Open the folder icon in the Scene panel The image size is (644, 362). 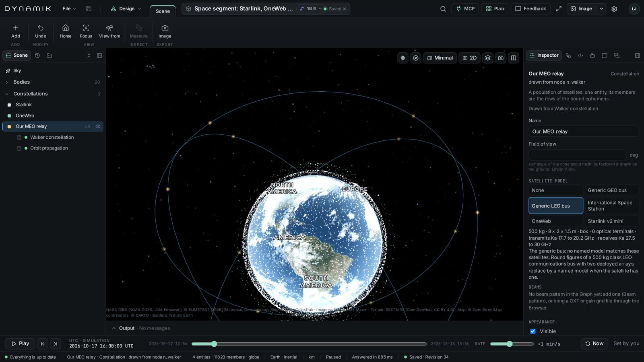50,56
